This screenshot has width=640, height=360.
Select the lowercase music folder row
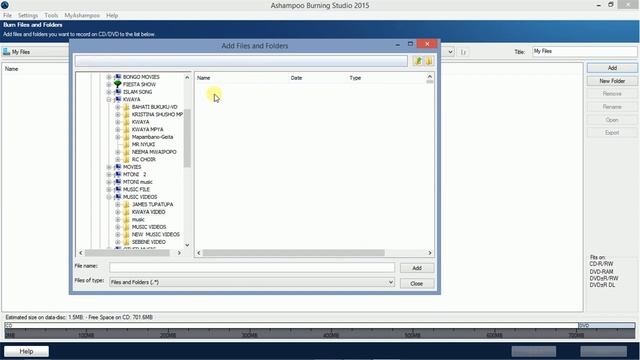(x=138, y=220)
